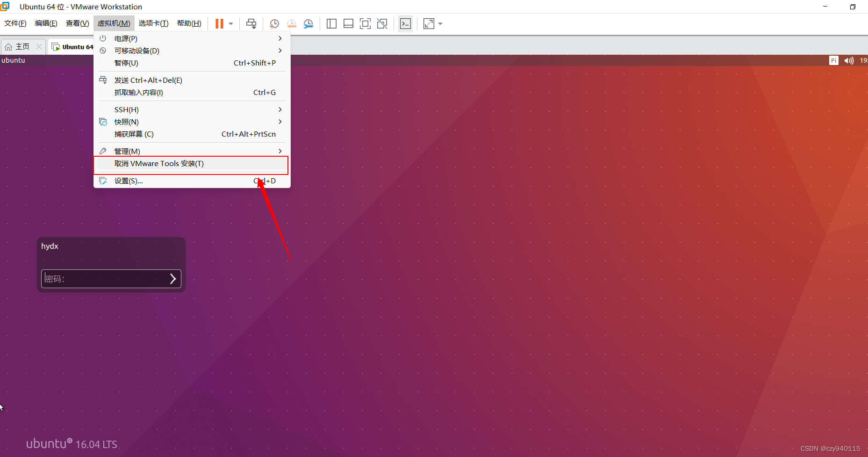
Task: Open the snapshot manager wrench-clock icon
Action: pyautogui.click(x=308, y=23)
